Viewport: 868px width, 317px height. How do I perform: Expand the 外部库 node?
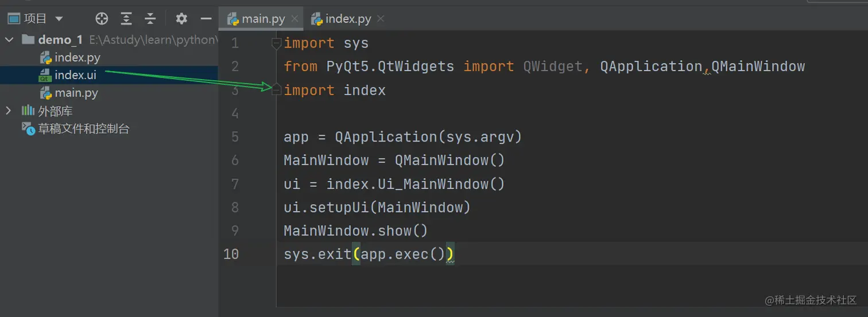9,110
